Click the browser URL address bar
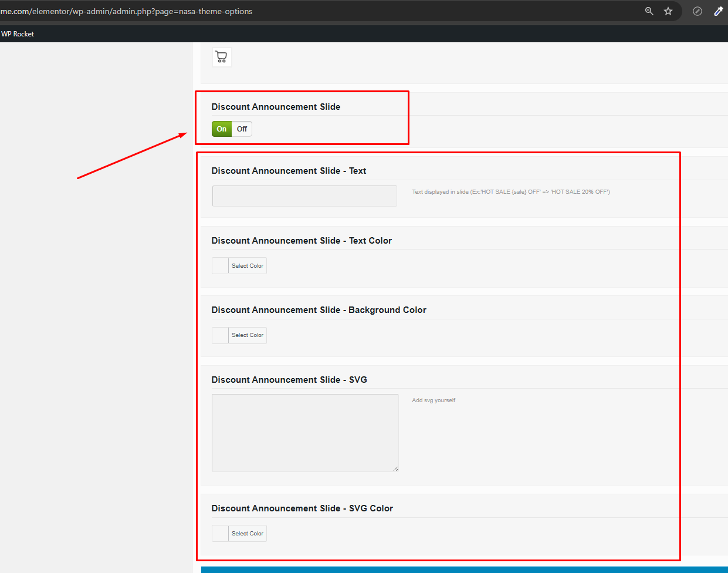 (x=293, y=11)
